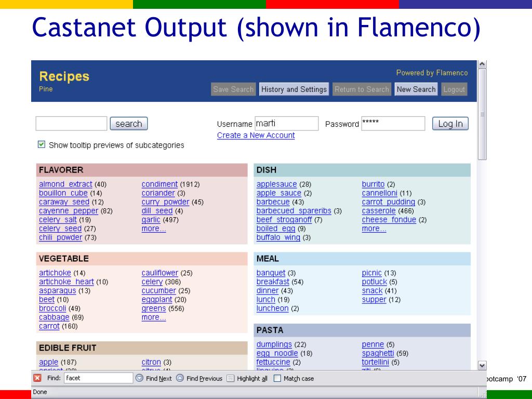Select cheese_fondue link

tap(389, 220)
